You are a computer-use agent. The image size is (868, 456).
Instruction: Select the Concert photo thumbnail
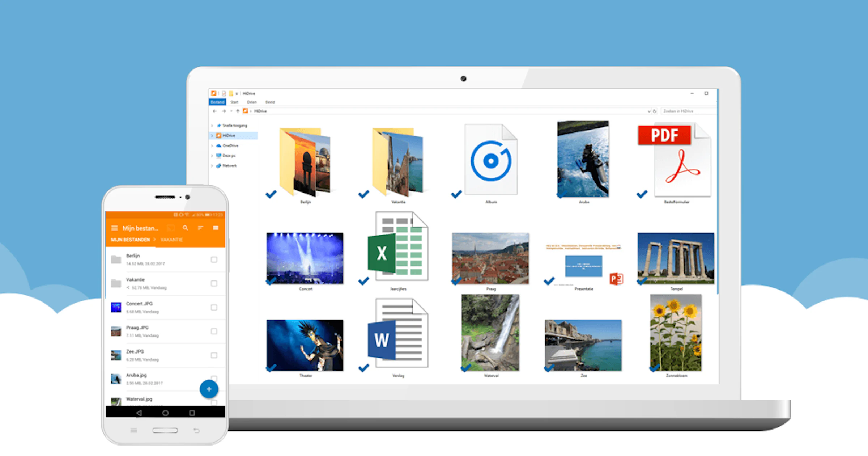click(305, 258)
